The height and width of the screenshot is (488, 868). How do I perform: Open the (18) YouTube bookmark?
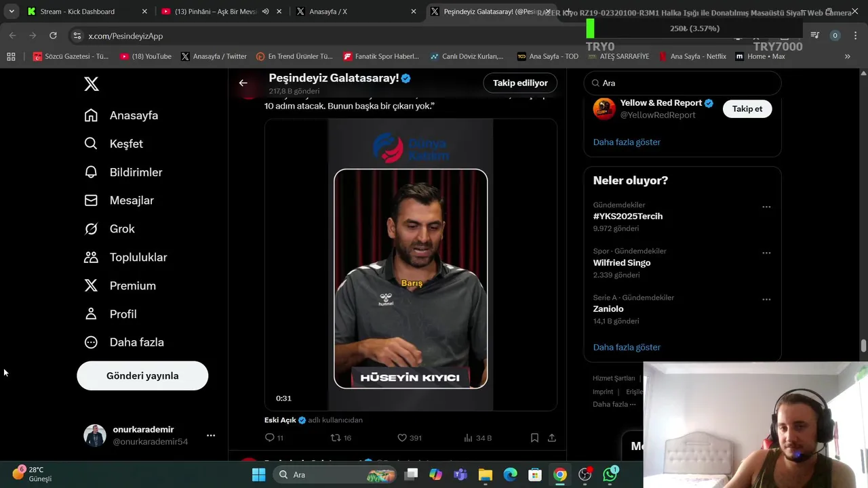(x=146, y=56)
